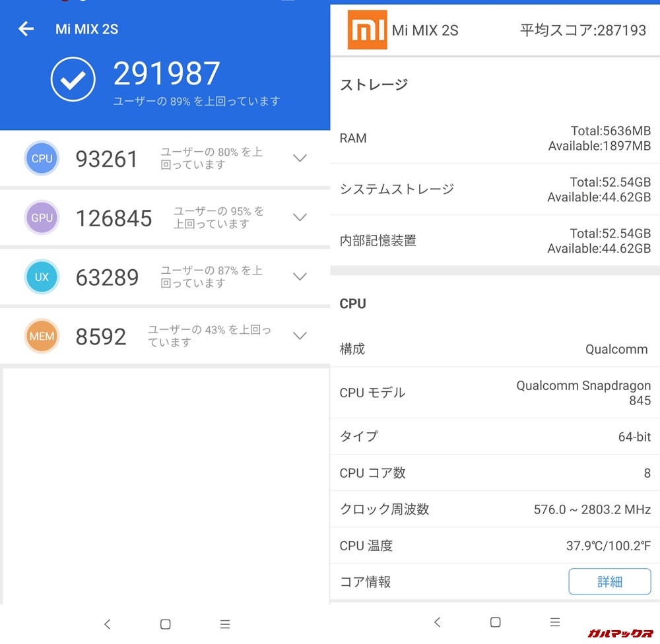Click the 291987 total score
This screenshot has width=660, height=644.
(167, 74)
